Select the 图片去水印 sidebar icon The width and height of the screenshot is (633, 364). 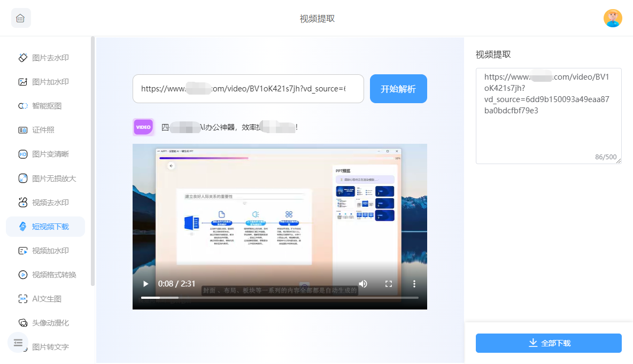pos(23,58)
